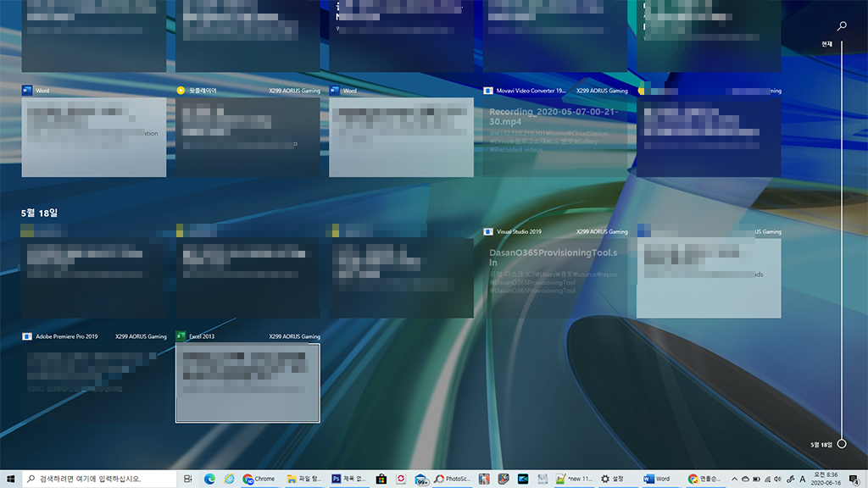Image resolution: width=868 pixels, height=488 pixels.
Task: Open volume speaker tray icon
Action: coord(778,480)
